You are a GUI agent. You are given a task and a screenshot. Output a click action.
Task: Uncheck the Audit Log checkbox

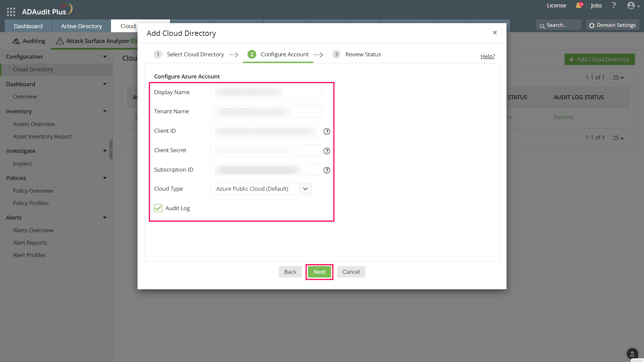158,208
